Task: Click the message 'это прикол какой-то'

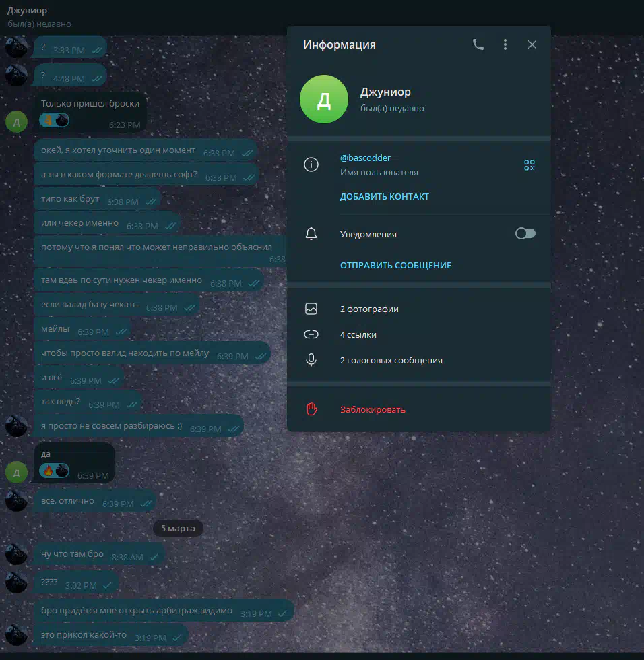Action: tap(110, 636)
